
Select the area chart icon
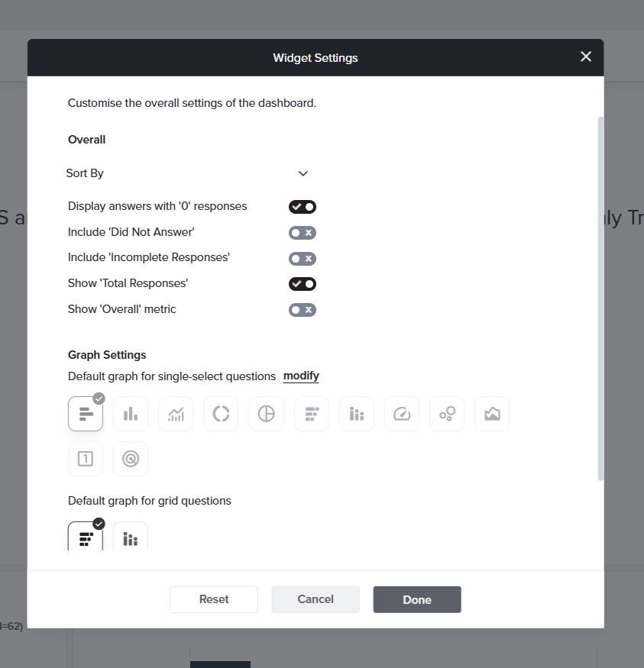click(x=492, y=414)
